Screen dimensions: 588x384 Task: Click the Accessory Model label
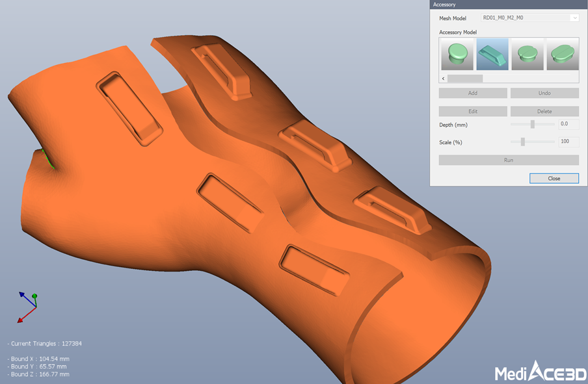(x=458, y=32)
